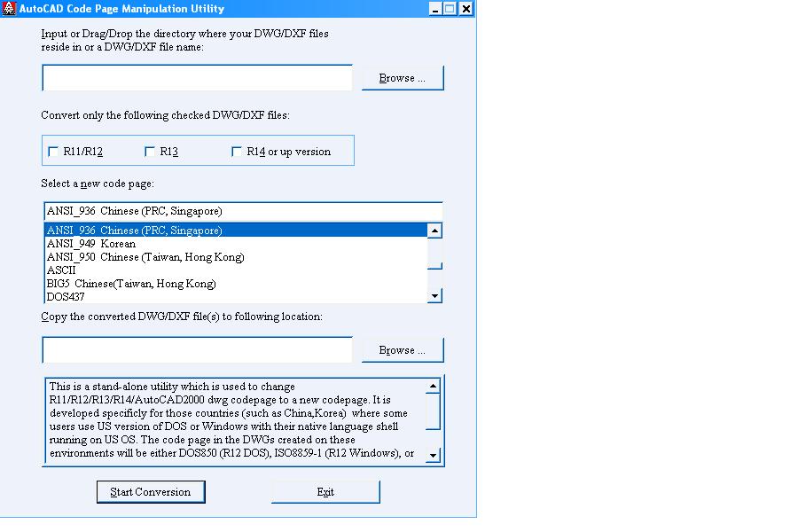Click the code page list scrollbar thumb
Image resolution: width=798 pixels, height=532 pixels.
[434, 254]
